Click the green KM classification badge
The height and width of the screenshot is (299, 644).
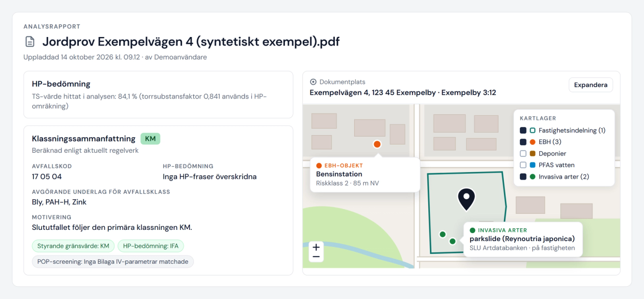pyautogui.click(x=150, y=139)
